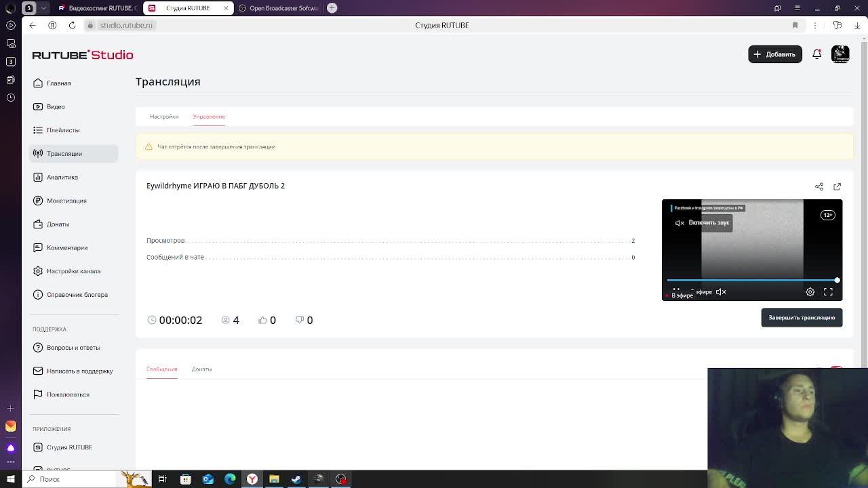
Task: Open Донаты via its sidebar icon
Action: [38, 224]
